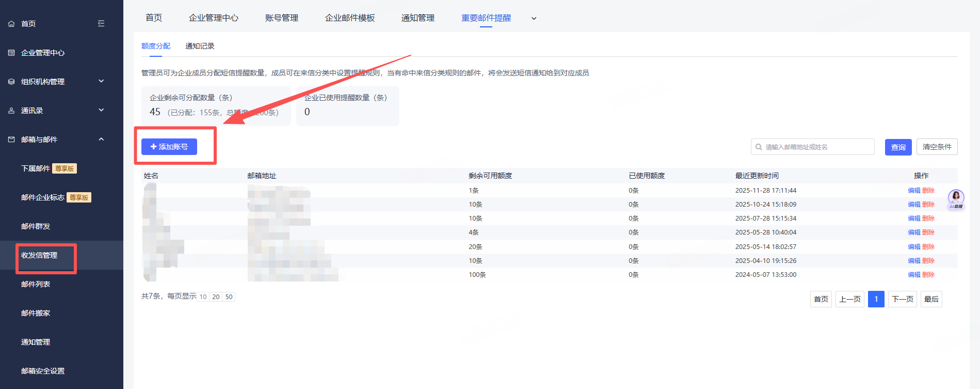The height and width of the screenshot is (389, 980).
Task: Click the 企业管理中心 sidebar icon
Action: point(11,53)
